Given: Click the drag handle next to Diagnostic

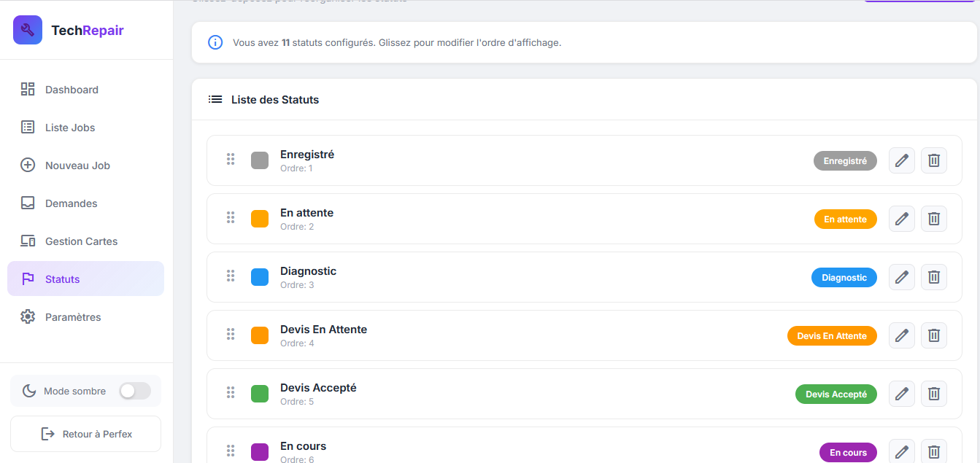Looking at the screenshot, I should pyautogui.click(x=231, y=276).
